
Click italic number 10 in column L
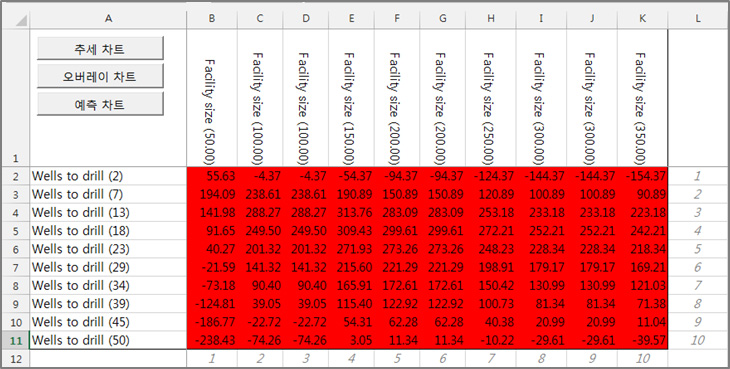click(697, 340)
